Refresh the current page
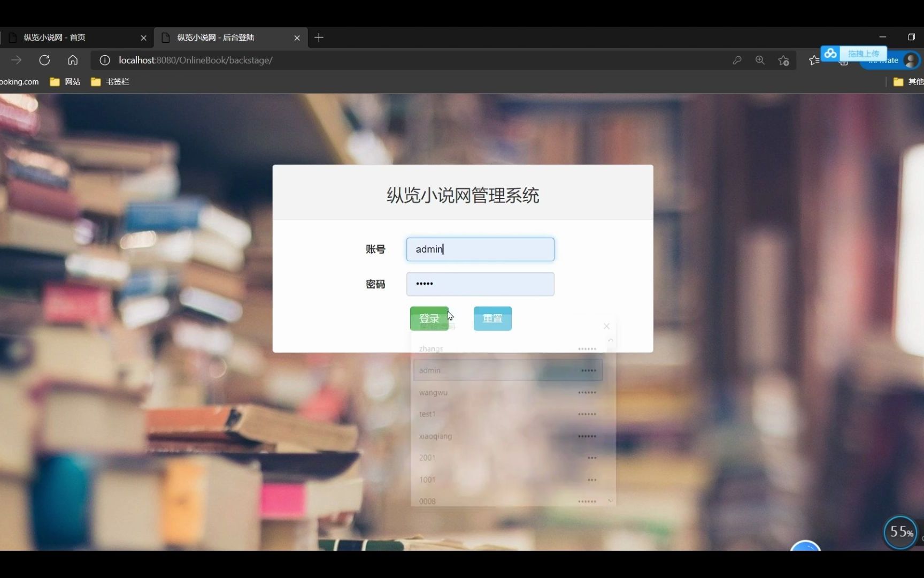The image size is (924, 578). [x=45, y=60]
